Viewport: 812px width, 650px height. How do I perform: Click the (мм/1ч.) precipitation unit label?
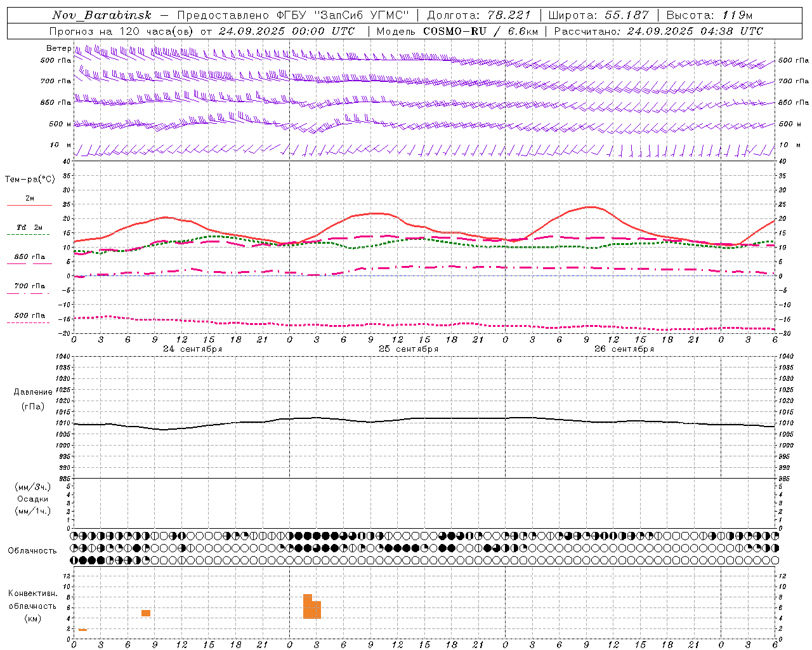coord(33,511)
